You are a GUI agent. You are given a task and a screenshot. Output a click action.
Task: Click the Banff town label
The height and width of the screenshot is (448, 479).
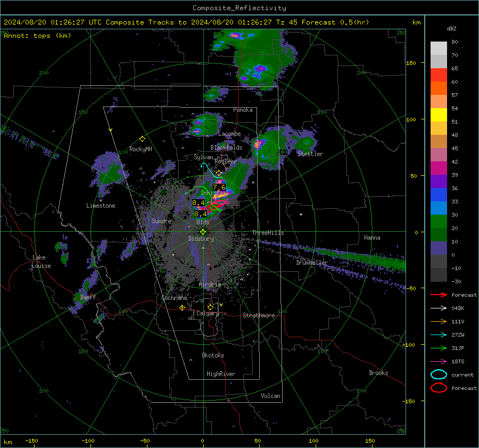(x=88, y=297)
